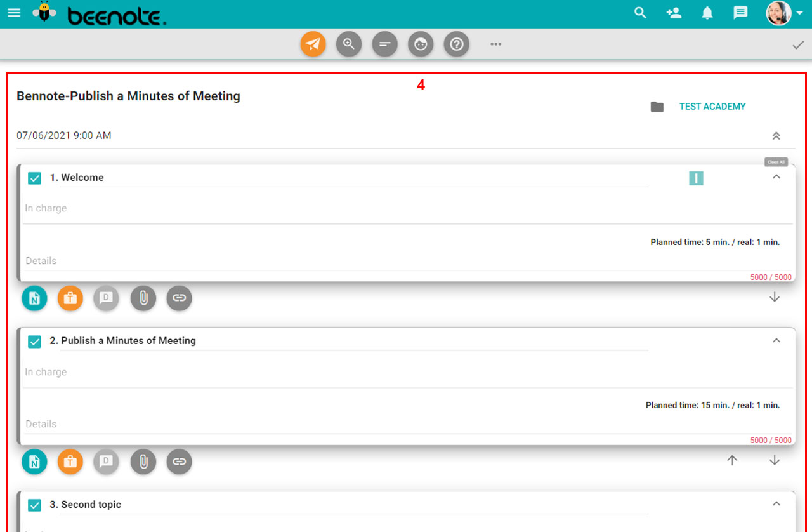
Task: Open the help question mark button
Action: click(457, 44)
